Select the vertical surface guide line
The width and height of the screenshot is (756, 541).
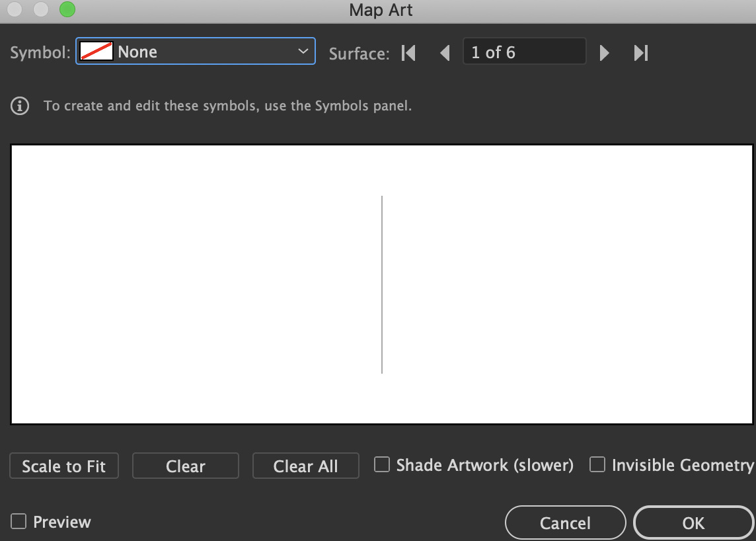[x=382, y=284]
